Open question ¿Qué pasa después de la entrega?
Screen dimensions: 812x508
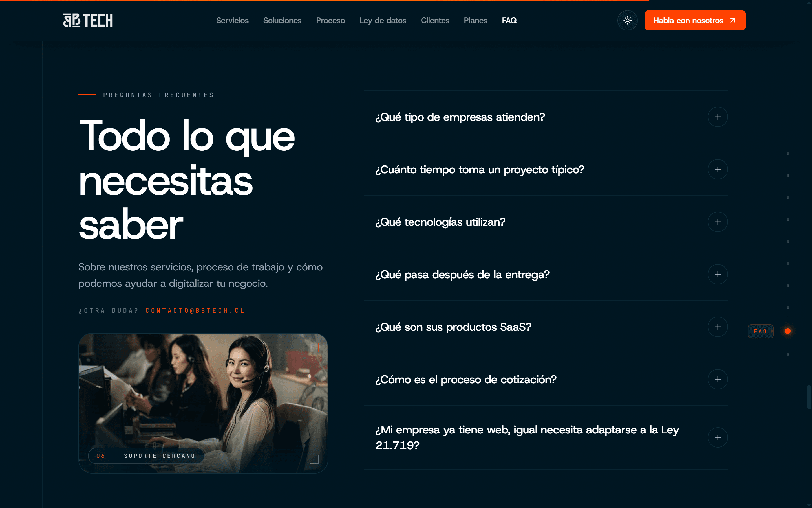pos(462,275)
